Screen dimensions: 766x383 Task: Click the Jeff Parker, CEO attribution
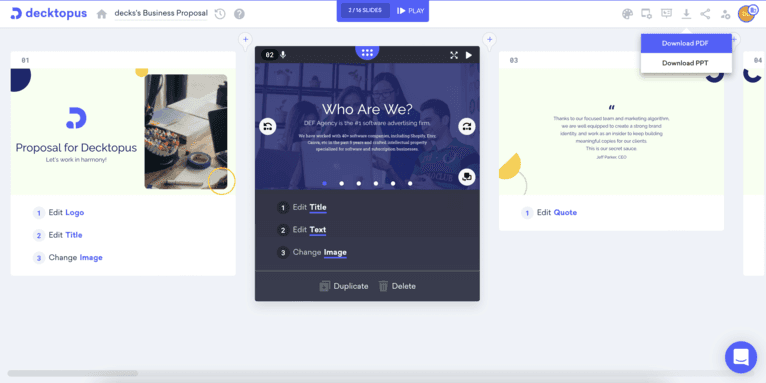[611, 157]
